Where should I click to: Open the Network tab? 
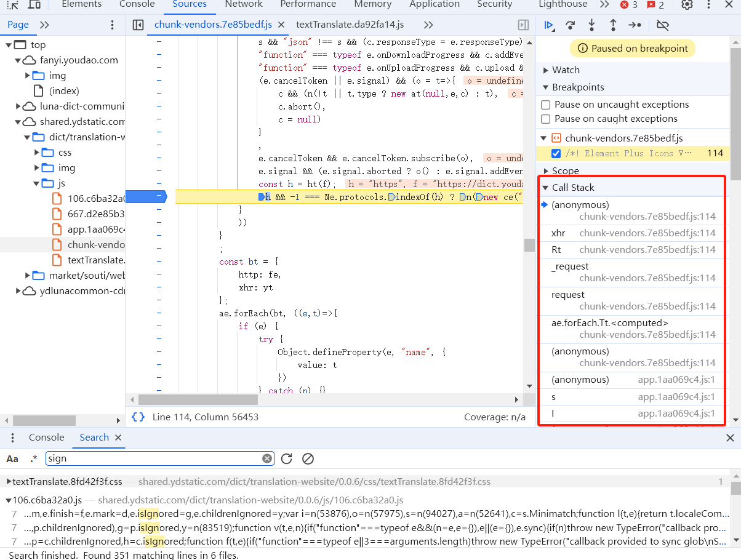pyautogui.click(x=244, y=5)
